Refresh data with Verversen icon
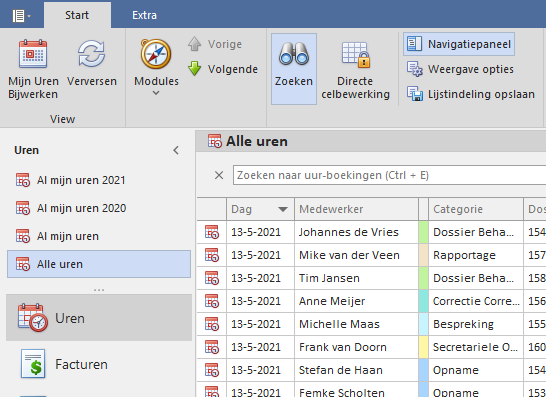The width and height of the screenshot is (546, 397). [x=92, y=53]
